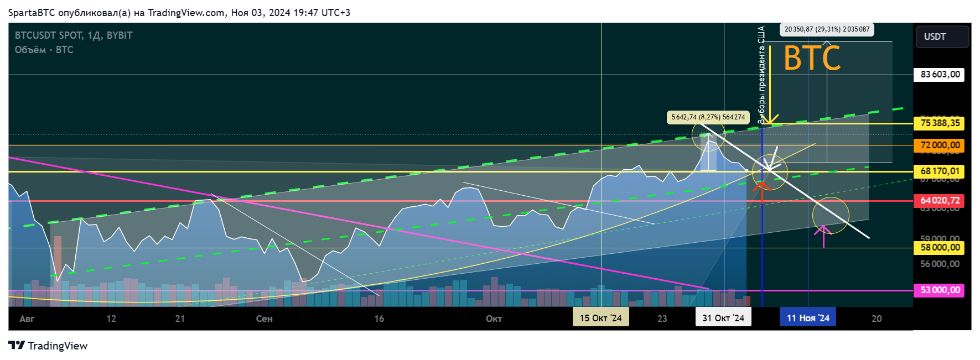Click the TradingView.com text in header

(x=186, y=12)
